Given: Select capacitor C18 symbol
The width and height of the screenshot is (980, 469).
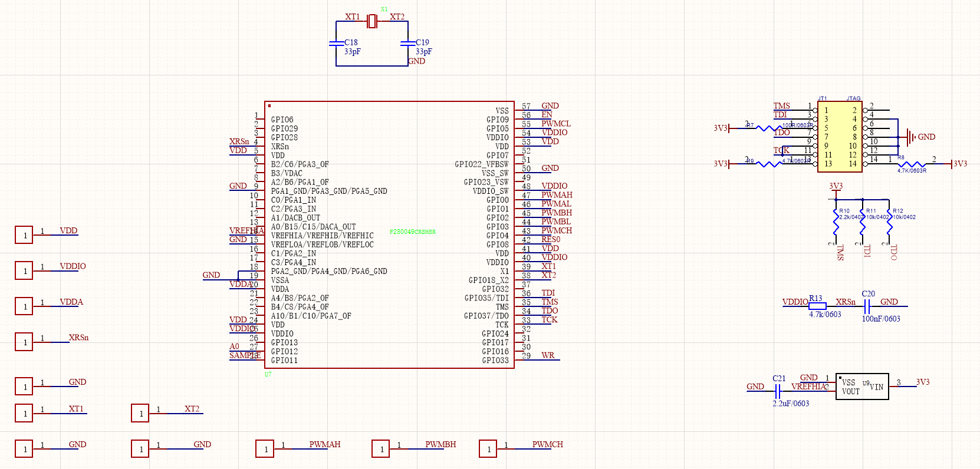Looking at the screenshot, I should [336, 42].
